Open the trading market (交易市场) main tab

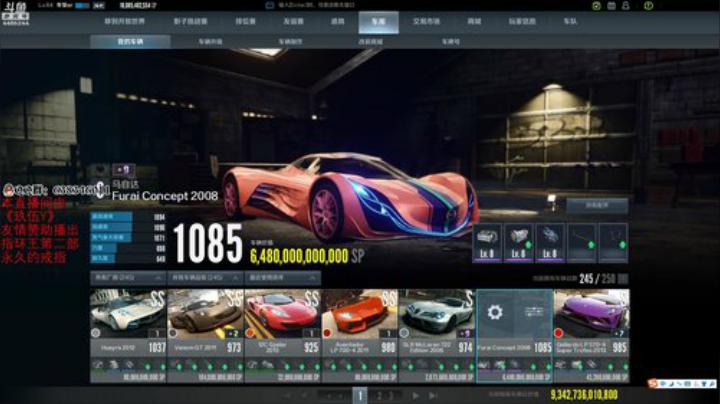coord(427,22)
